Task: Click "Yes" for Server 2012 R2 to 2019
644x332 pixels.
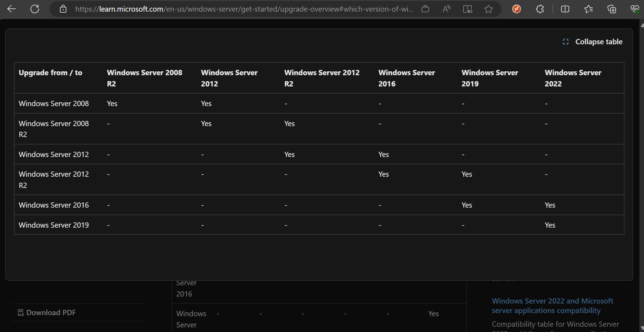Action: 467,174
